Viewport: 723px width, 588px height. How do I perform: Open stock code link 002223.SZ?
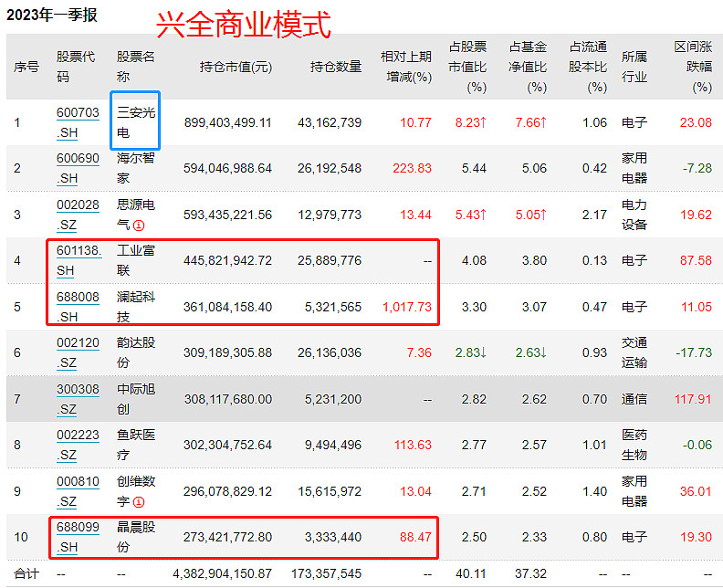click(x=78, y=445)
